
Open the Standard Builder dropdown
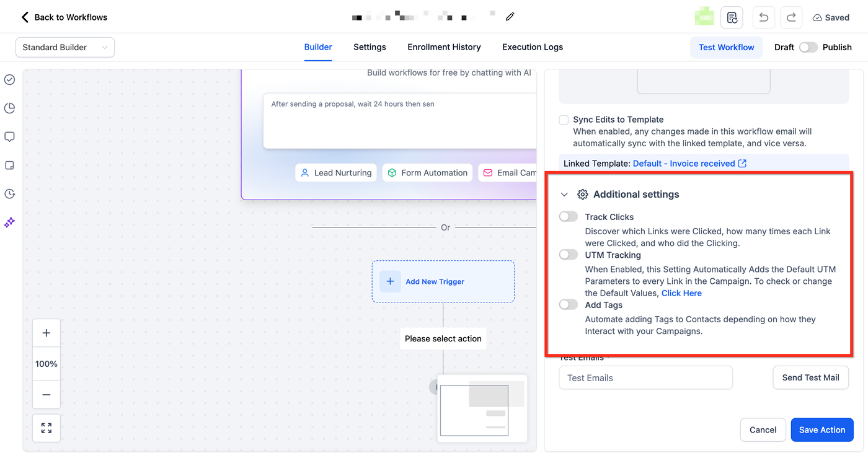tap(65, 47)
